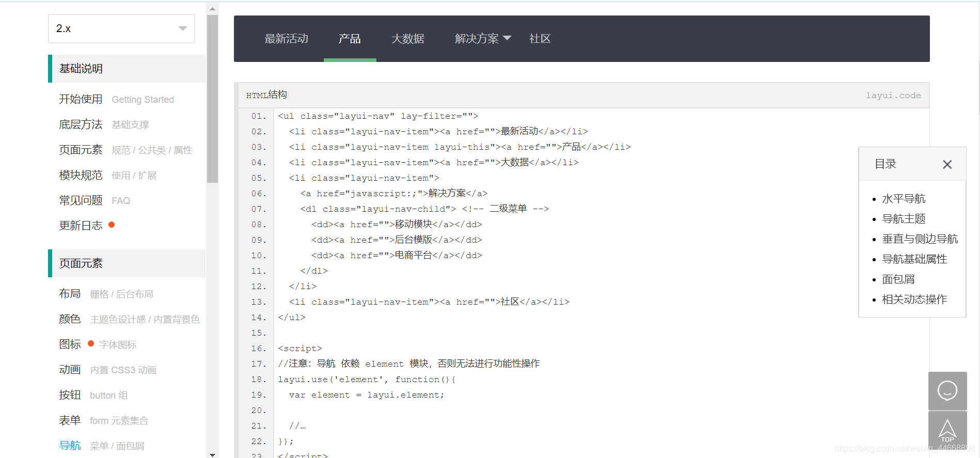Open 导航 菜单/面包屑 link
This screenshot has height=458, width=980.
tap(101, 446)
